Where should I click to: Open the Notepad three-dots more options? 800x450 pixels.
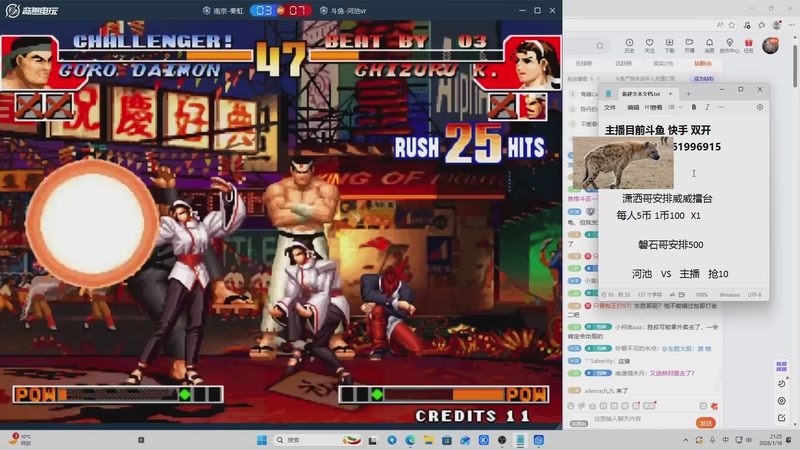coord(720,107)
